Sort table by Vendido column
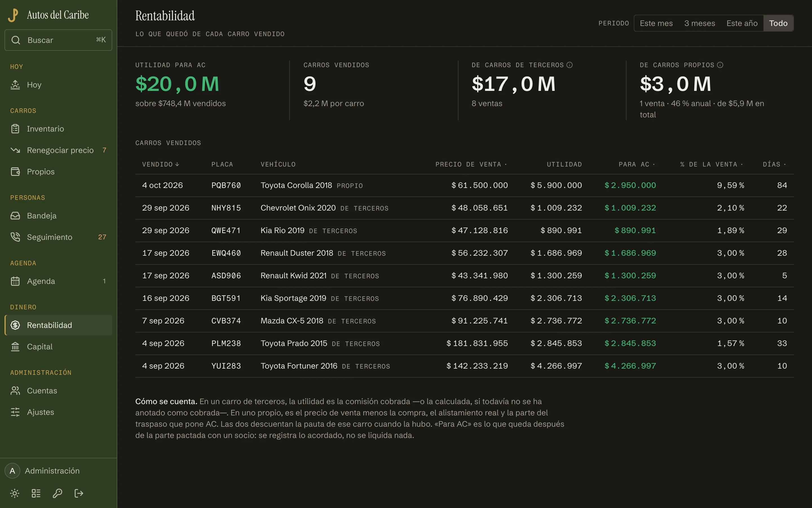Image resolution: width=812 pixels, height=508 pixels. 161,164
